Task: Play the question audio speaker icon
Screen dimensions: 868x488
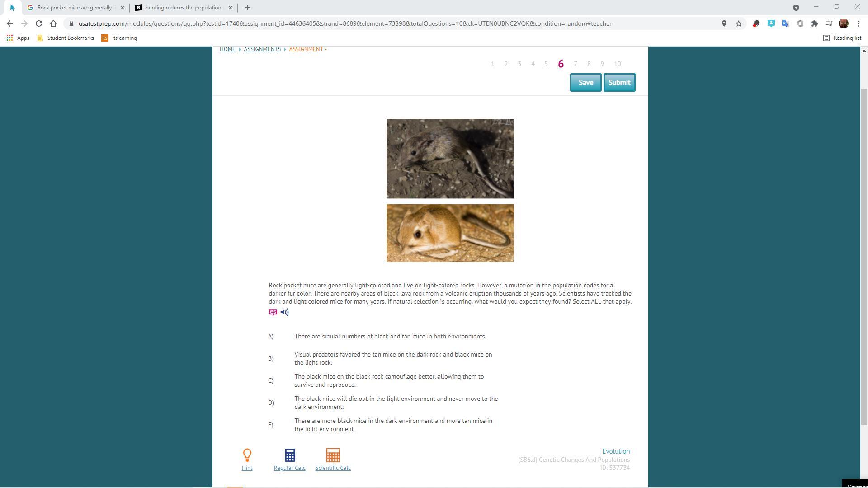Action: (x=284, y=312)
